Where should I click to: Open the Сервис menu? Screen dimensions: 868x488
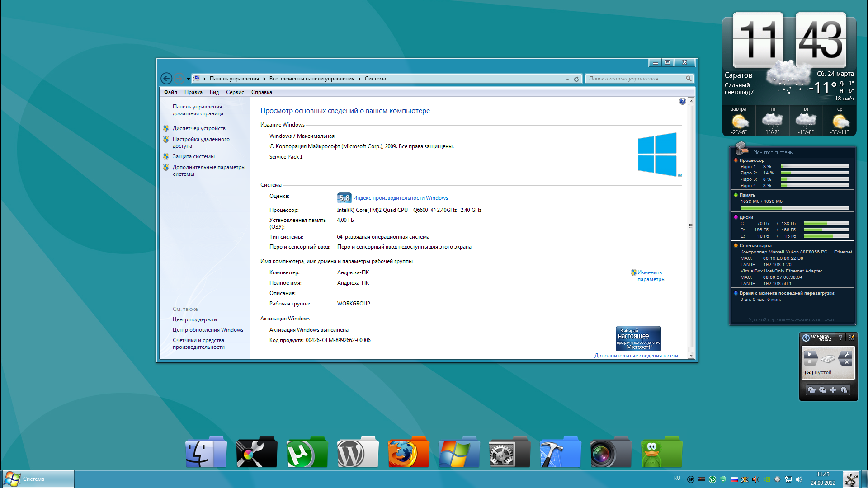tap(235, 92)
